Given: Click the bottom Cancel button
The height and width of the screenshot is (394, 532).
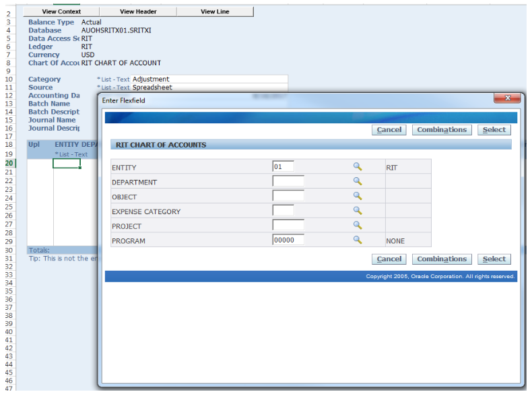Looking at the screenshot, I should pyautogui.click(x=389, y=259).
